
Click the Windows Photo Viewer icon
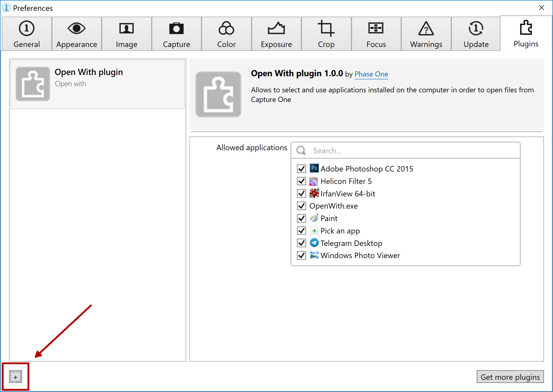(314, 255)
